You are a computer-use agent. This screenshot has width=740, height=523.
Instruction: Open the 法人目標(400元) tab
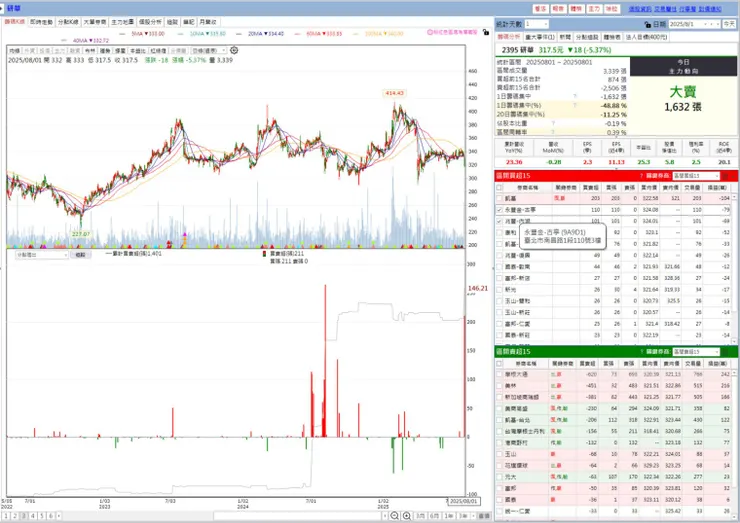647,37
